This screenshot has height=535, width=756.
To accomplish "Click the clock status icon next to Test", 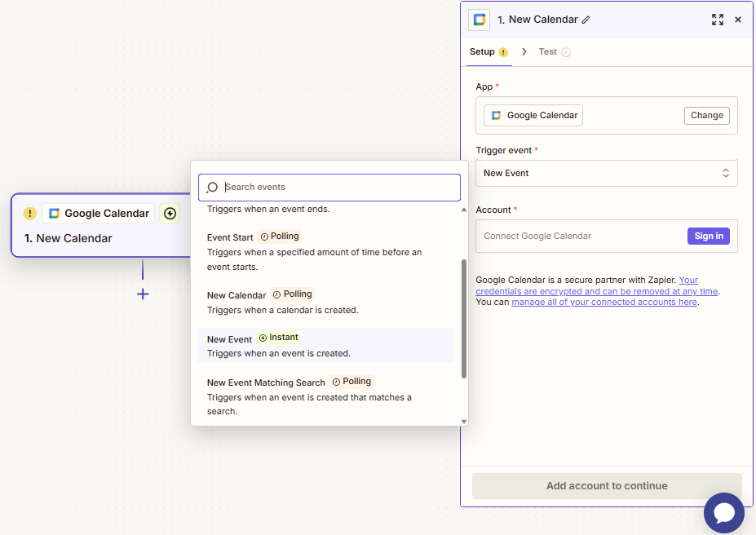I will [566, 52].
